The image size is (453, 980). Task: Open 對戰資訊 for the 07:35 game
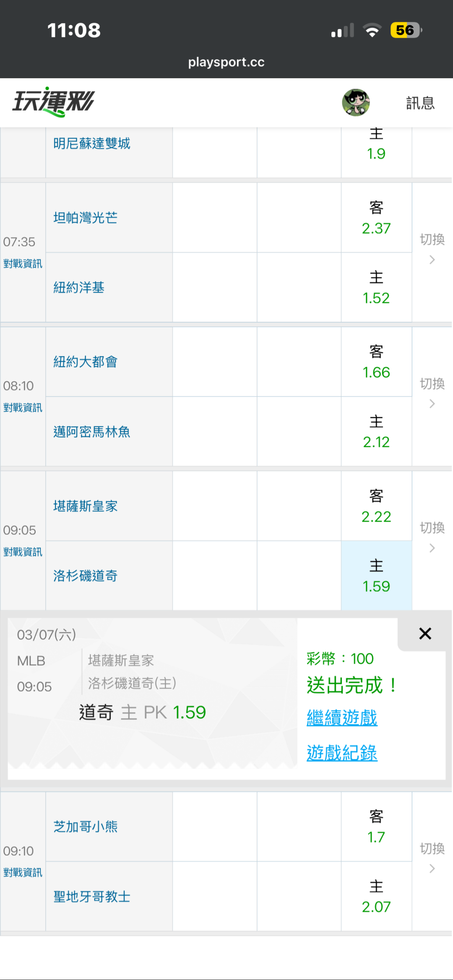click(23, 264)
